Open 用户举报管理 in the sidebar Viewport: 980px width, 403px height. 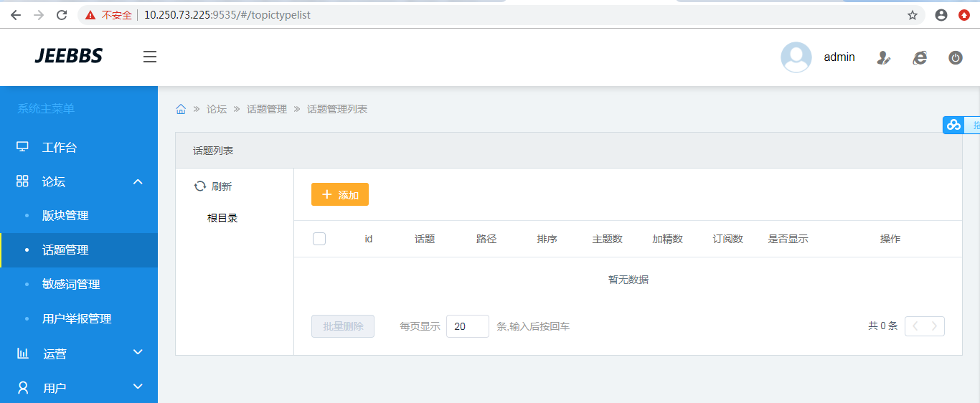coord(79,319)
